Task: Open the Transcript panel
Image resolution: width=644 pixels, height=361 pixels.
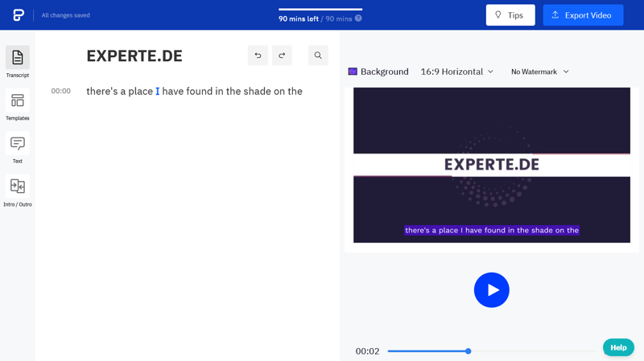Action: [17, 62]
